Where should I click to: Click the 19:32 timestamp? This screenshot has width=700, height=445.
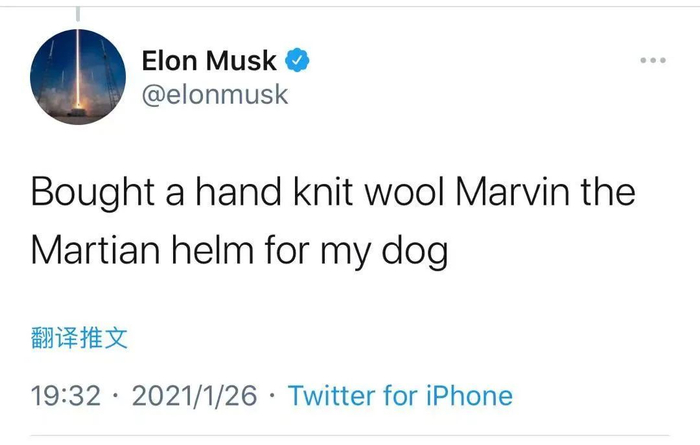click(x=65, y=396)
